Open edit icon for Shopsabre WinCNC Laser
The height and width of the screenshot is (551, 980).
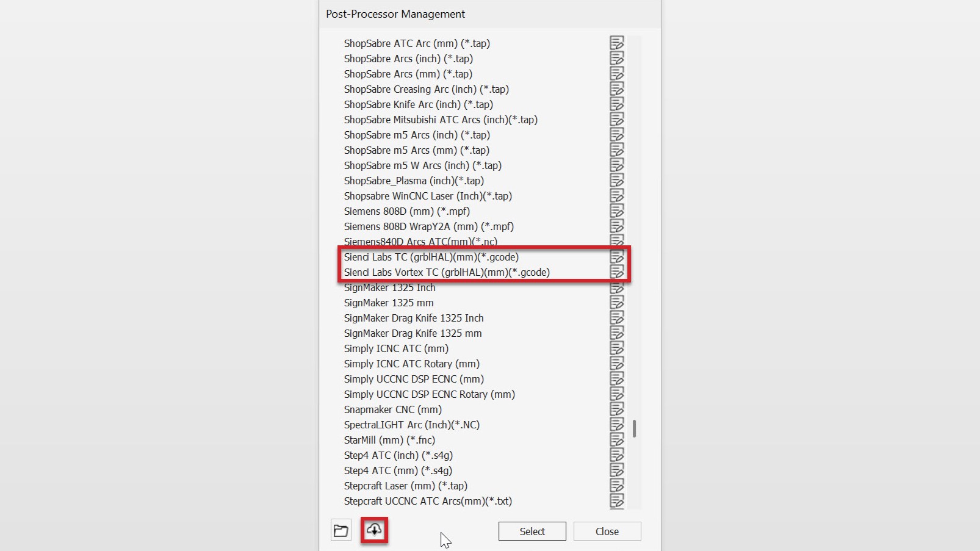[617, 195]
